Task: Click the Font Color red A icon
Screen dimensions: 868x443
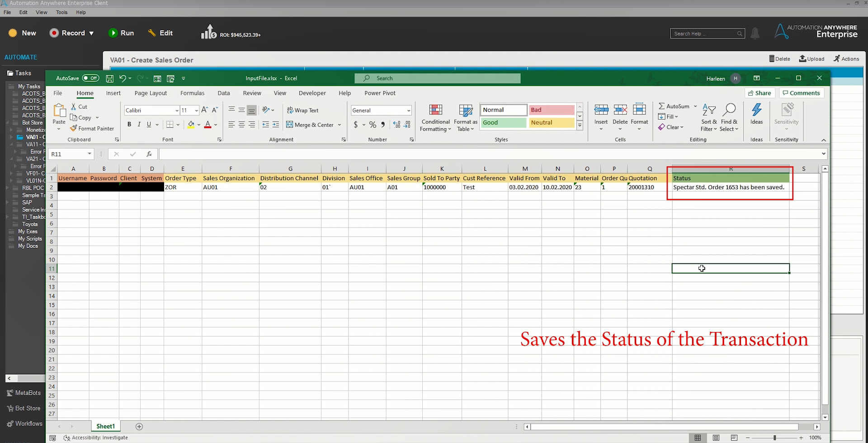Action: tap(208, 125)
